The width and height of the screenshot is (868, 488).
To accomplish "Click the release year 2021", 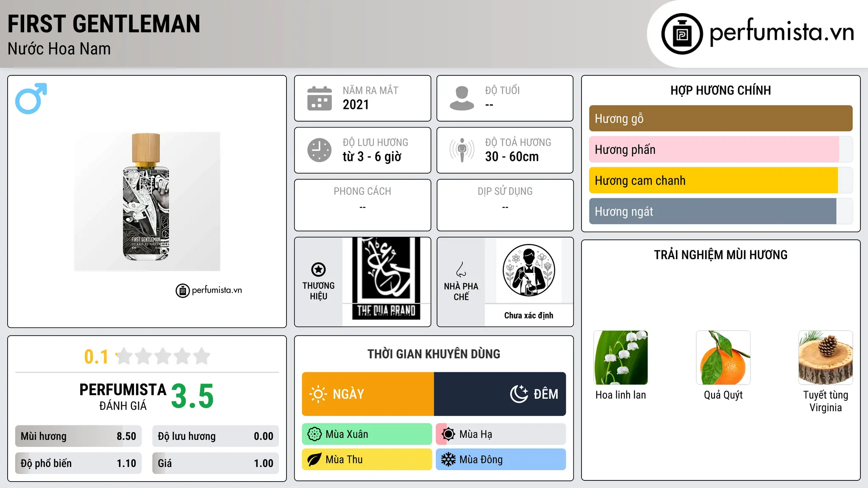I will [x=356, y=105].
